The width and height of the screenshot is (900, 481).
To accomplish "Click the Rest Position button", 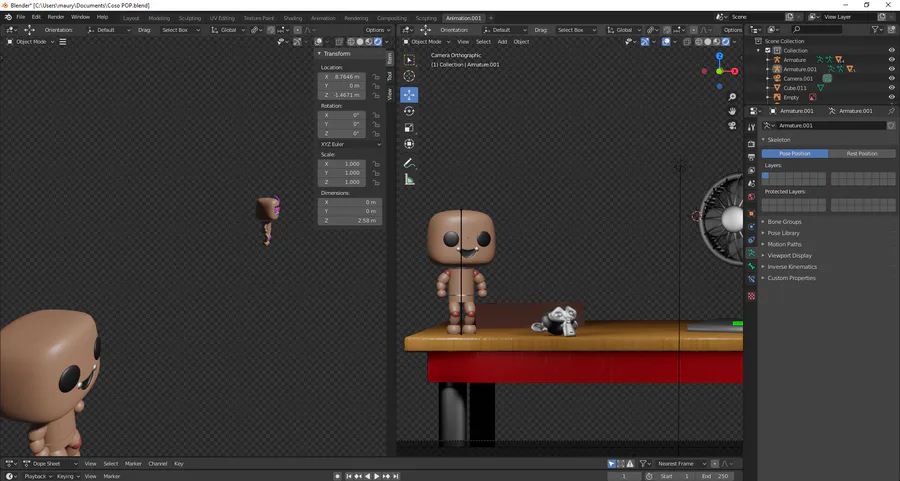I will (x=862, y=154).
